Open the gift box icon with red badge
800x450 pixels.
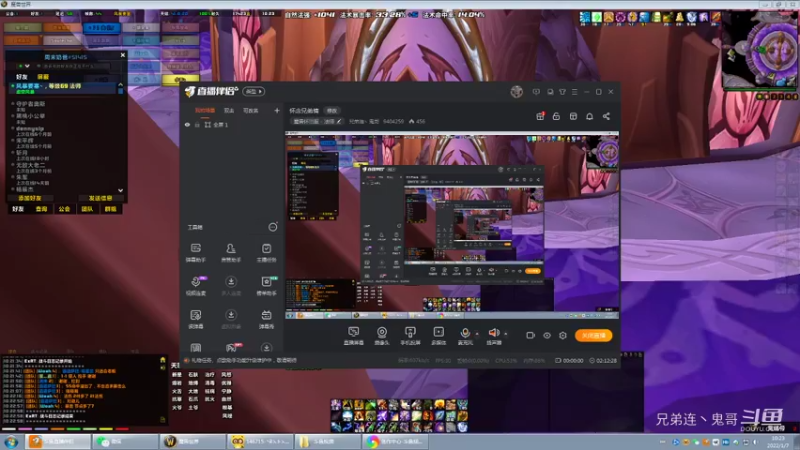[540, 116]
